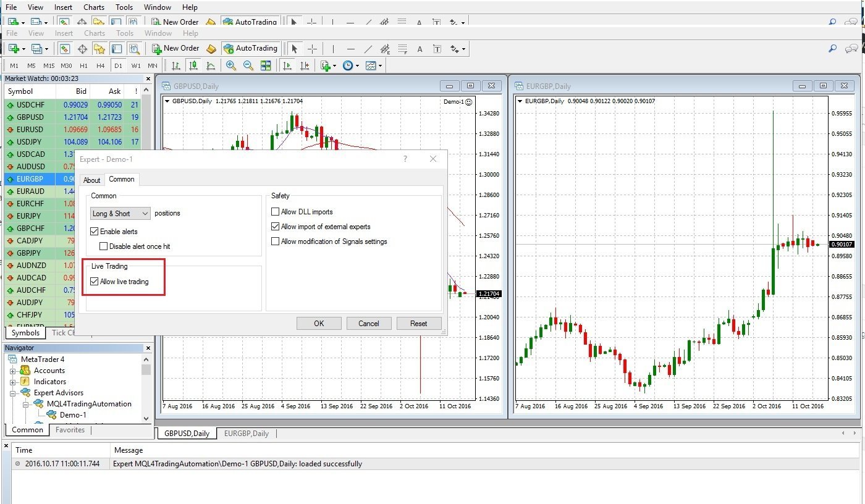Viewport: 865px width, 504px height.
Task: Expand the Accounts tree node
Action: (x=12, y=371)
